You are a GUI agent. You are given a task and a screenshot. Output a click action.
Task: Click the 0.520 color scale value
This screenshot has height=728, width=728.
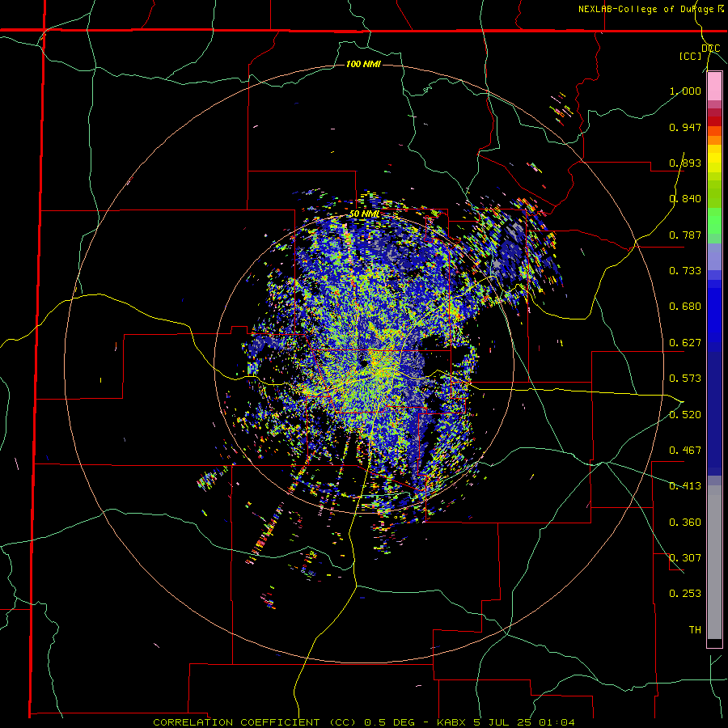[x=685, y=415]
